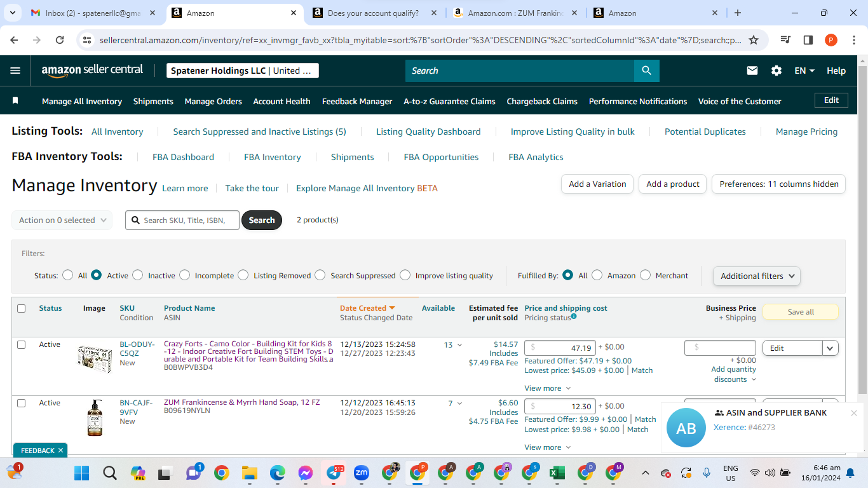Close the ASIN and SUPPLIER BANK notification
Image resolution: width=868 pixels, height=488 pixels.
(854, 413)
